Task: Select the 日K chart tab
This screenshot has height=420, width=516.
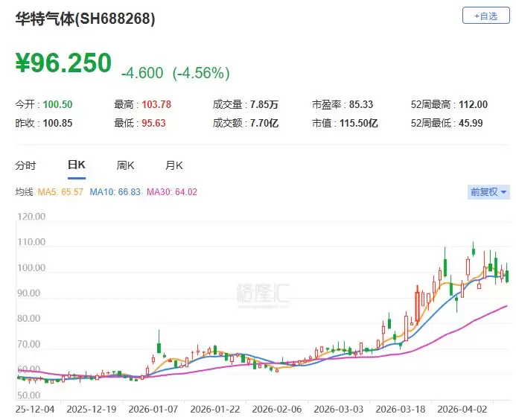Action: click(x=76, y=165)
